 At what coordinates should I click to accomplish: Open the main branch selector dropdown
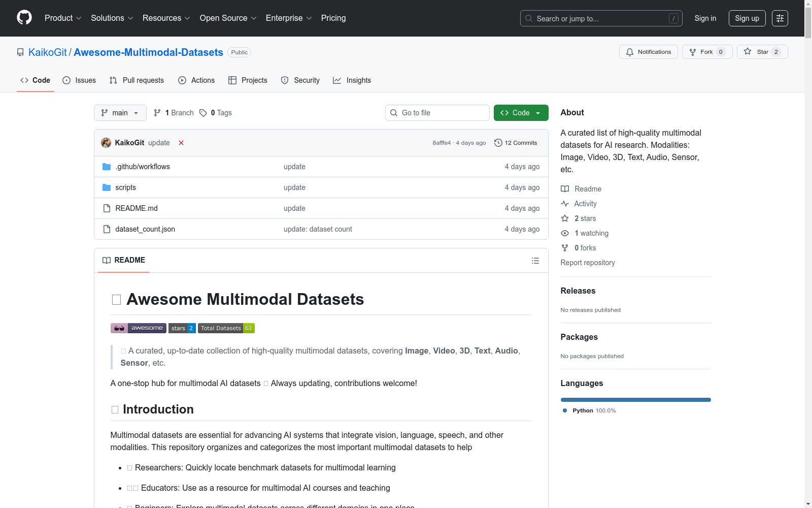coord(120,113)
